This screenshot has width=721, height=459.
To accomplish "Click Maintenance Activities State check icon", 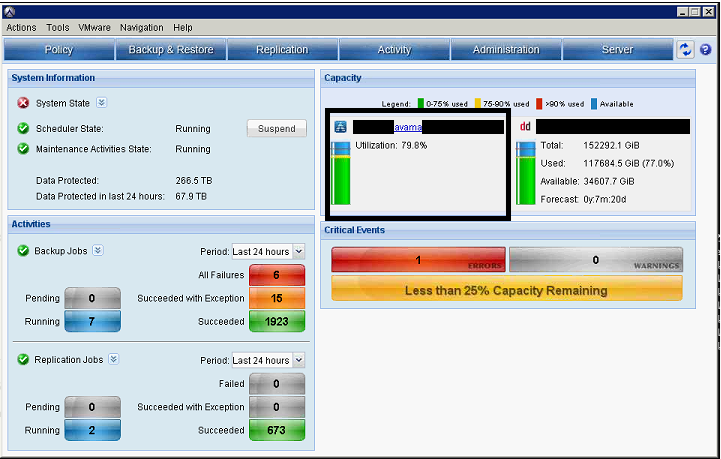I will (x=23, y=149).
